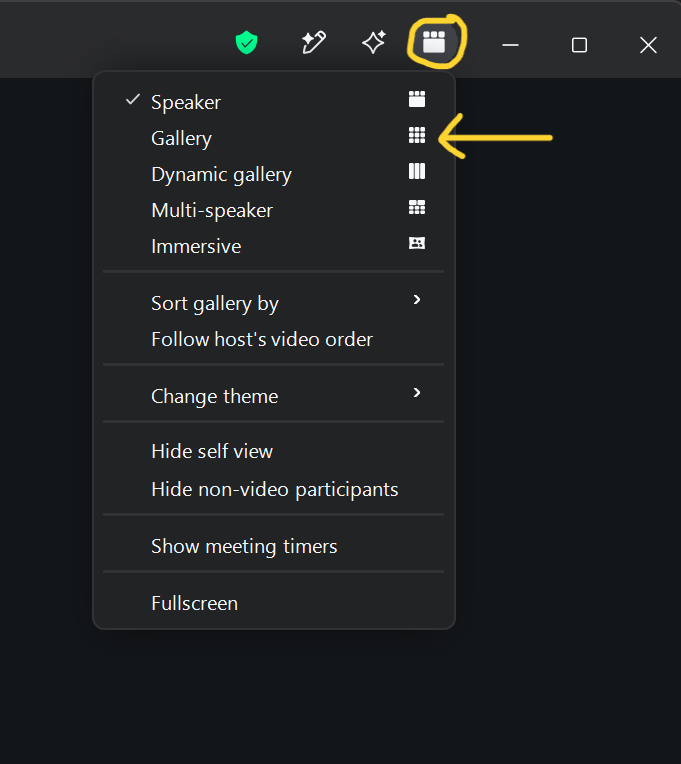Choose Dynamic gallery view
The height and width of the screenshot is (764, 681).
[x=274, y=174]
